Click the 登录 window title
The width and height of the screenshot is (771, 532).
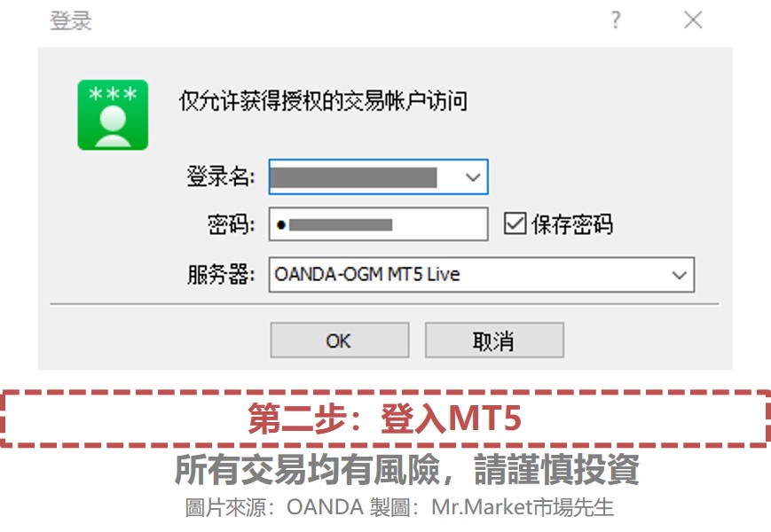coord(71,20)
